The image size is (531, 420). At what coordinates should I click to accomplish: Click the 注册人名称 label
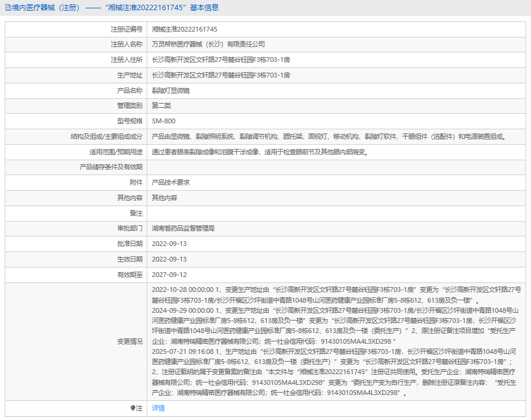pos(127,44)
